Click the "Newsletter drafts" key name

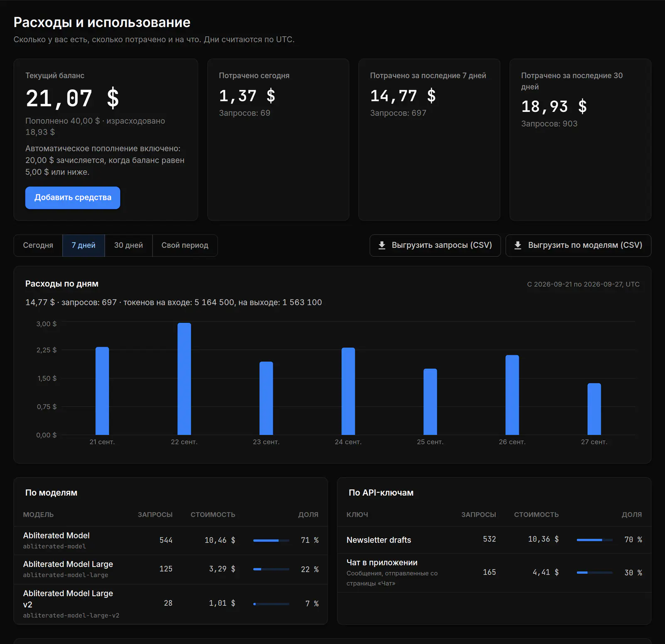[379, 540]
